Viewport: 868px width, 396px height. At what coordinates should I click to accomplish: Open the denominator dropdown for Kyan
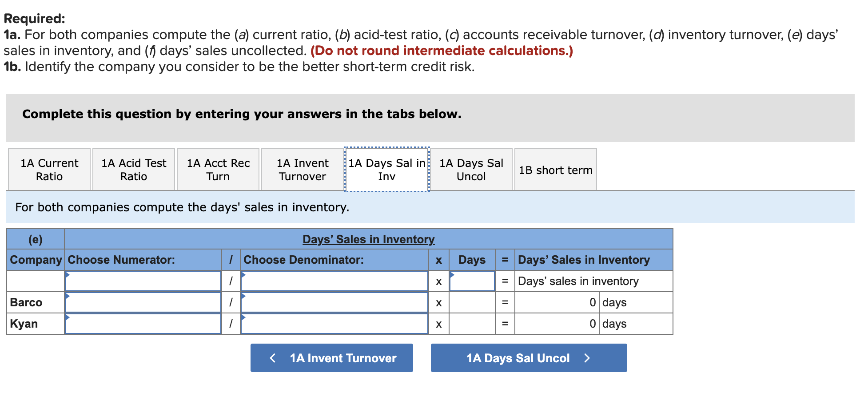point(334,324)
